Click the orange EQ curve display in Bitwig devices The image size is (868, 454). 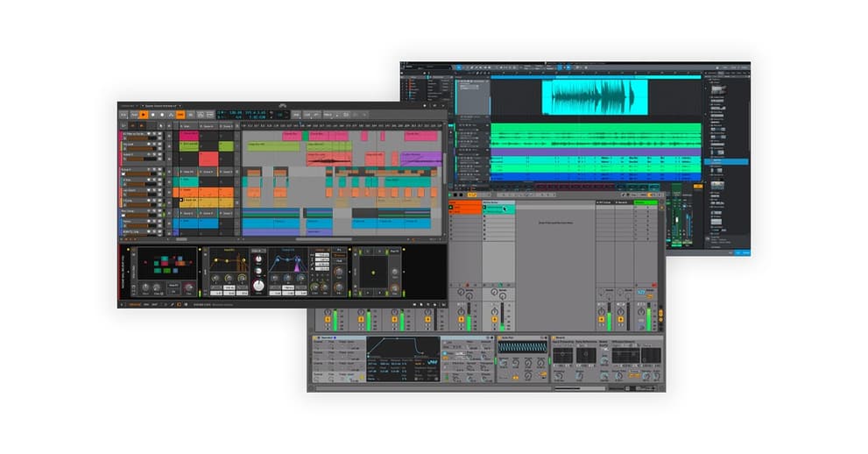228,261
